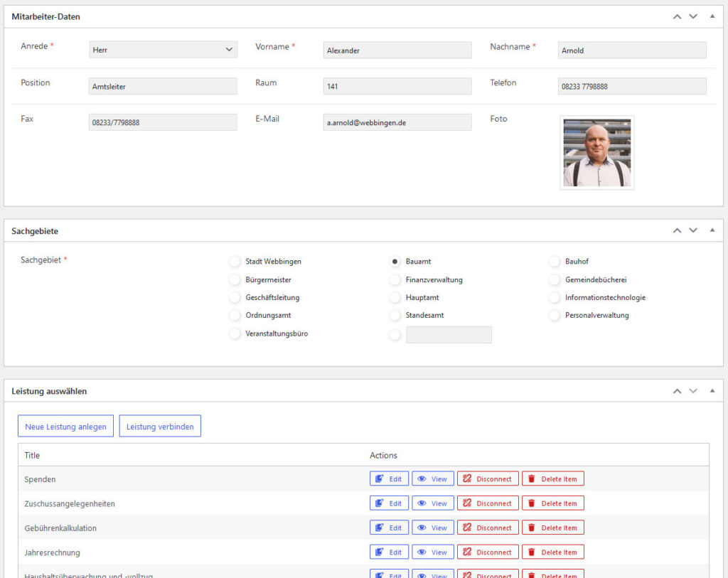Click Edit button for Spenden row
This screenshot has width=728, height=578.
point(389,479)
